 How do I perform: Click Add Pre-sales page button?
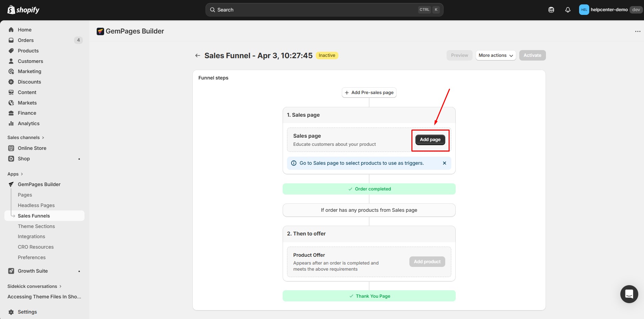(369, 93)
